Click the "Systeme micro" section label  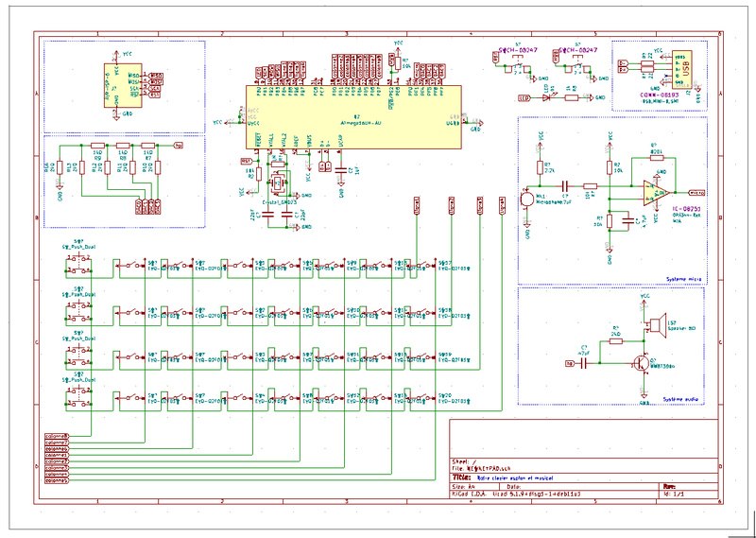(x=682, y=280)
